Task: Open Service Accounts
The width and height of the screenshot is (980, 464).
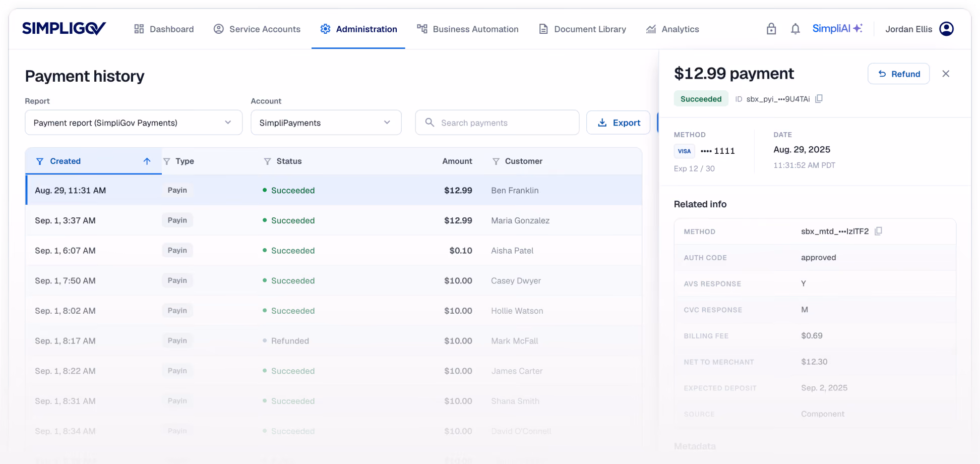Action: [x=257, y=29]
